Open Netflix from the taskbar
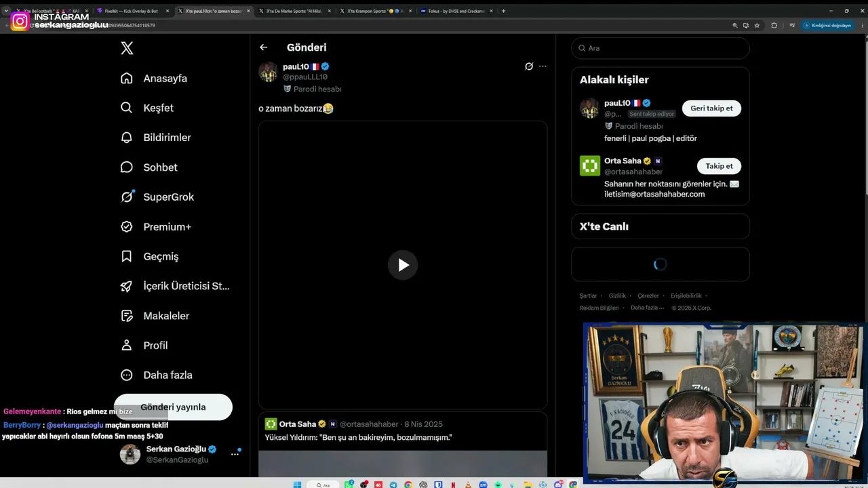Screen dimensions: 868x488 [x=453, y=485]
